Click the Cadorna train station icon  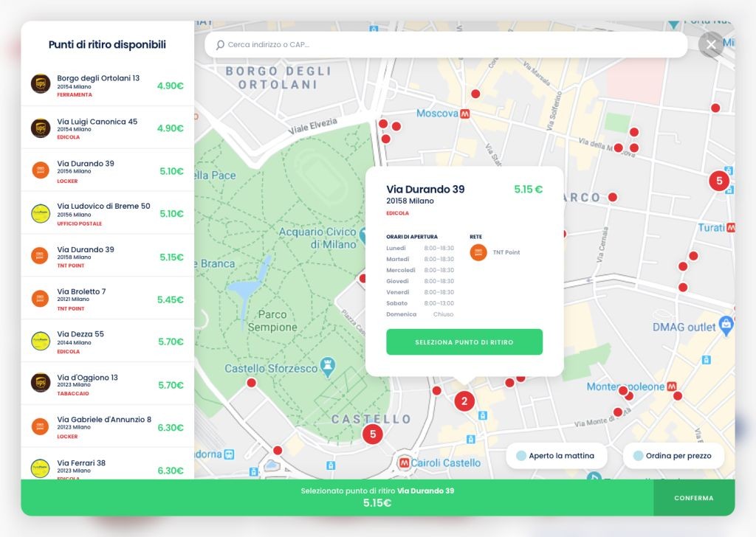click(229, 454)
